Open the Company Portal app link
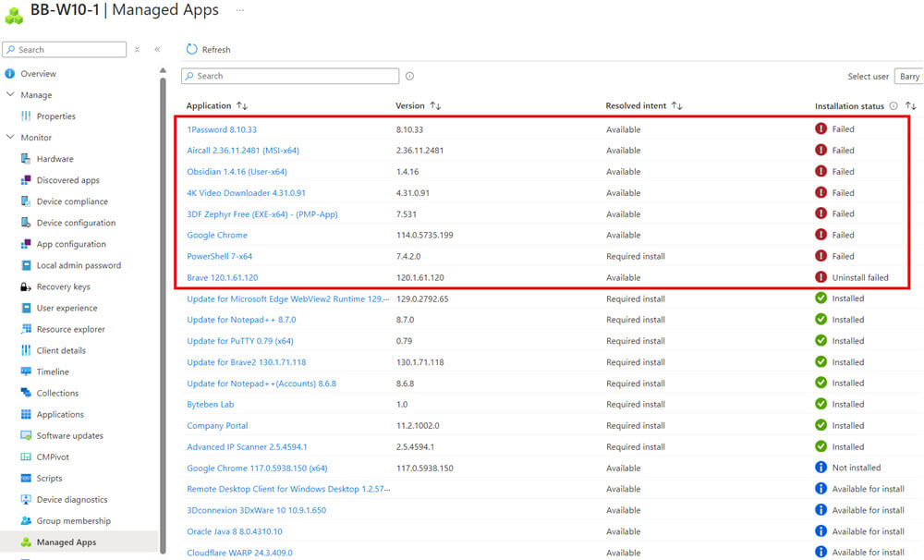This screenshot has height=560, width=924. click(217, 426)
